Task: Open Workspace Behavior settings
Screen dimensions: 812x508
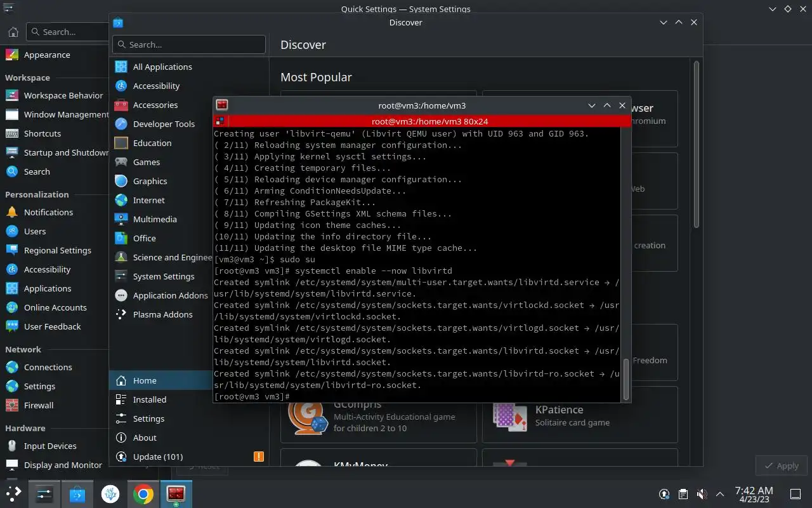Action: click(55, 95)
